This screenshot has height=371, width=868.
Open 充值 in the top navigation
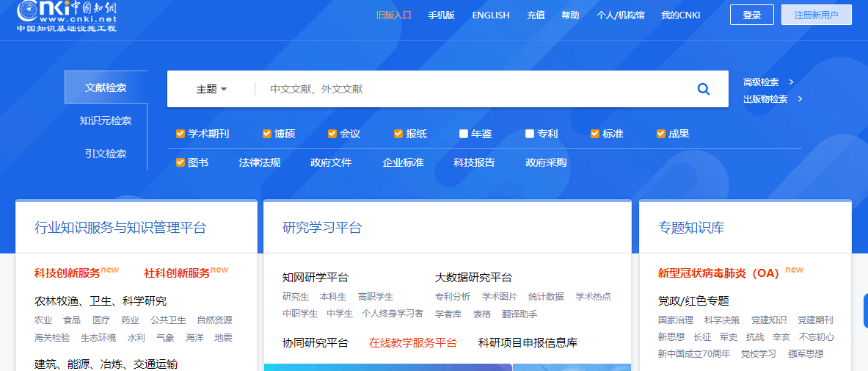(x=536, y=15)
